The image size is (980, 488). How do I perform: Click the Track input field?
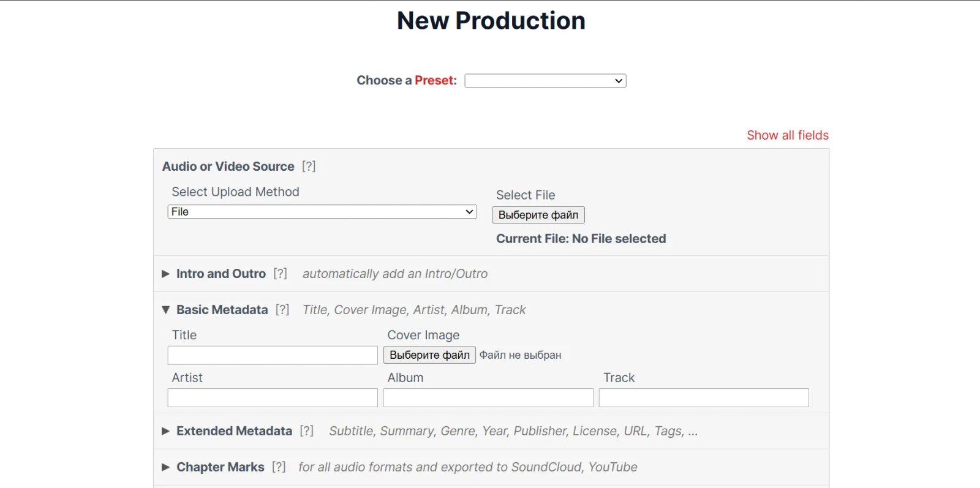[704, 398]
